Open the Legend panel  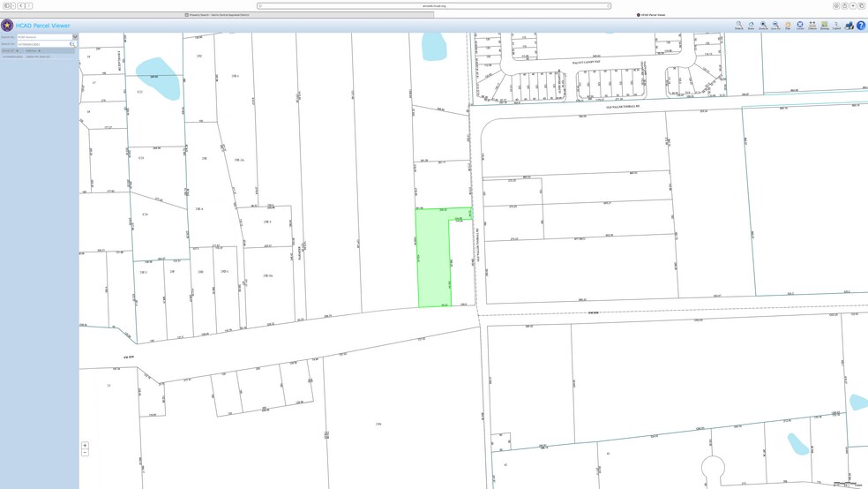click(836, 26)
